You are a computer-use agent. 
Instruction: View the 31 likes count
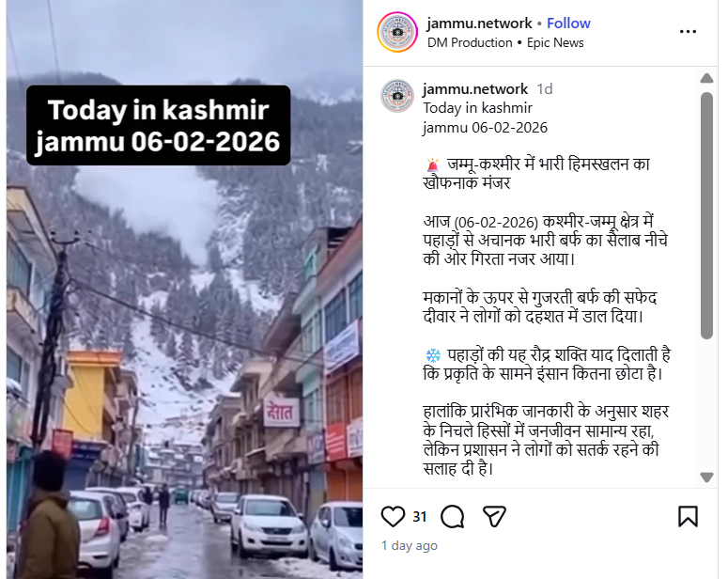tap(420, 517)
